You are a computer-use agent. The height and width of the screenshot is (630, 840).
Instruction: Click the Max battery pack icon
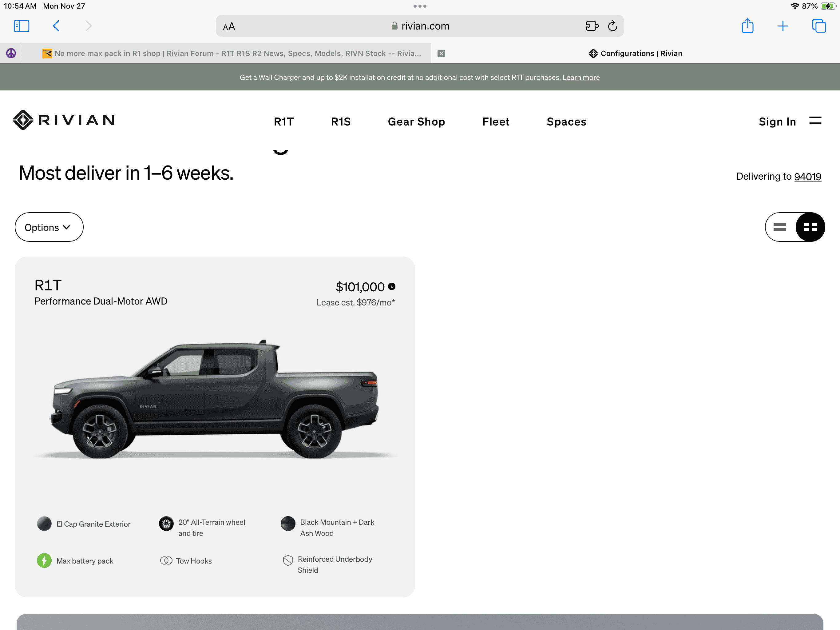45,560
